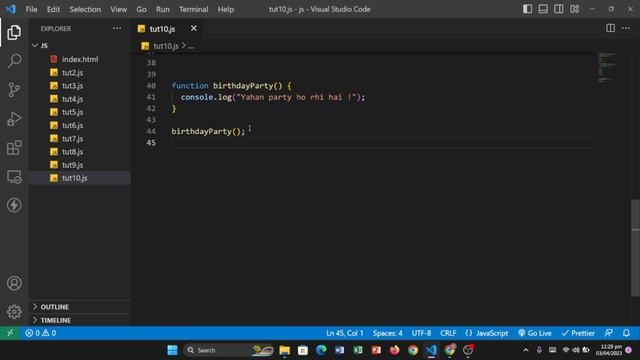The height and width of the screenshot is (360, 640).
Task: Click the code minimap
Action: click(607, 68)
